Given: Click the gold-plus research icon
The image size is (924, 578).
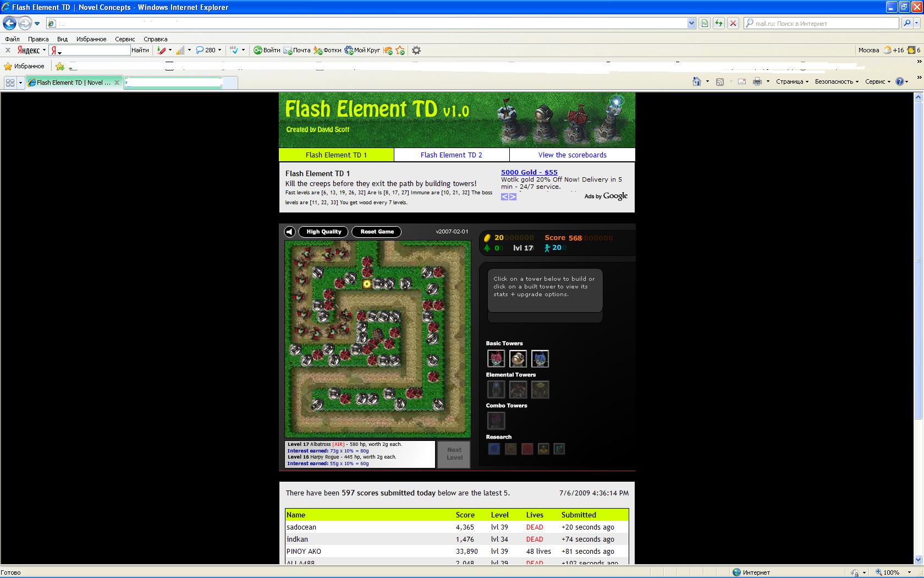Looking at the screenshot, I should tap(543, 449).
